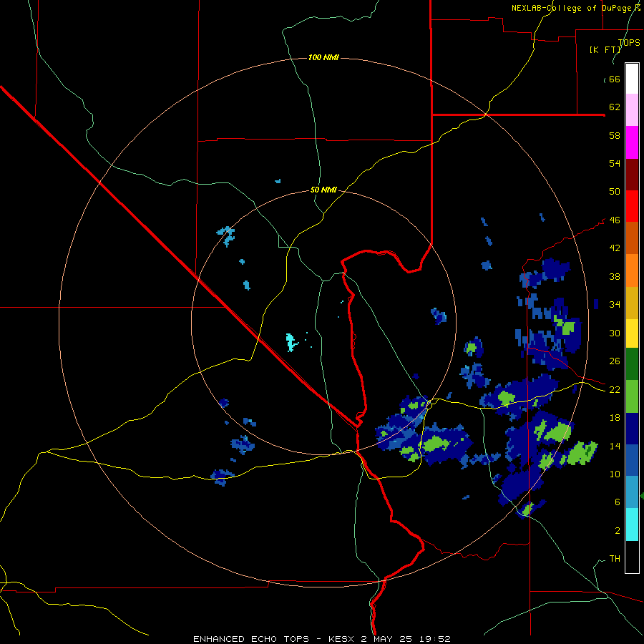Click the '10' scale label
This screenshot has height=644, width=644.
point(615,474)
